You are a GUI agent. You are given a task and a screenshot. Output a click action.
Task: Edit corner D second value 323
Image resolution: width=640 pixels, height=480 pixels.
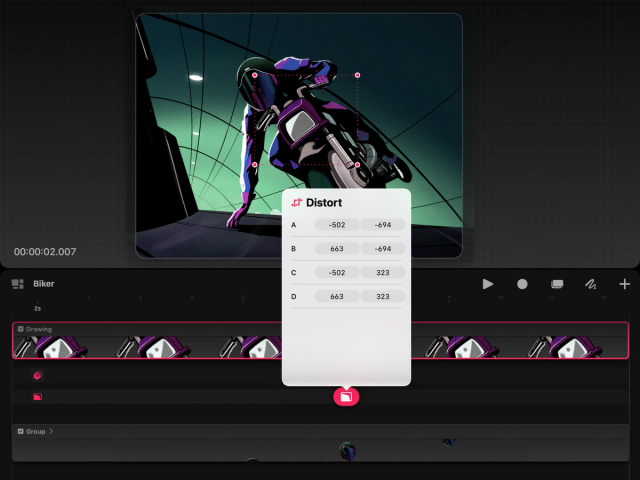(x=383, y=297)
